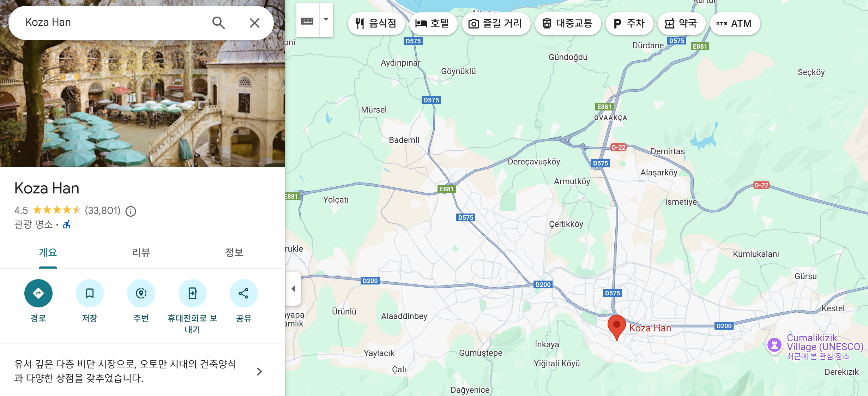Filter map by Restaurants (음식점)
Viewport: 868px width, 396px height.
coord(376,24)
